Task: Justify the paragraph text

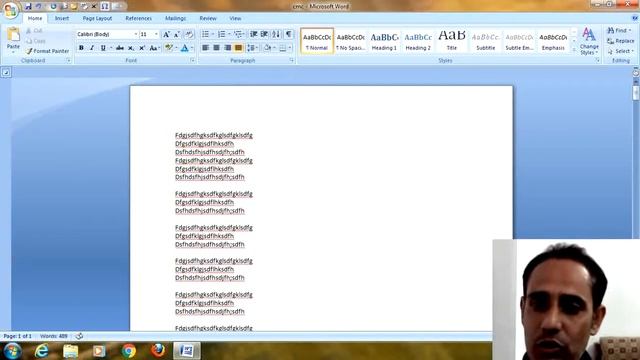Action: 238,48
